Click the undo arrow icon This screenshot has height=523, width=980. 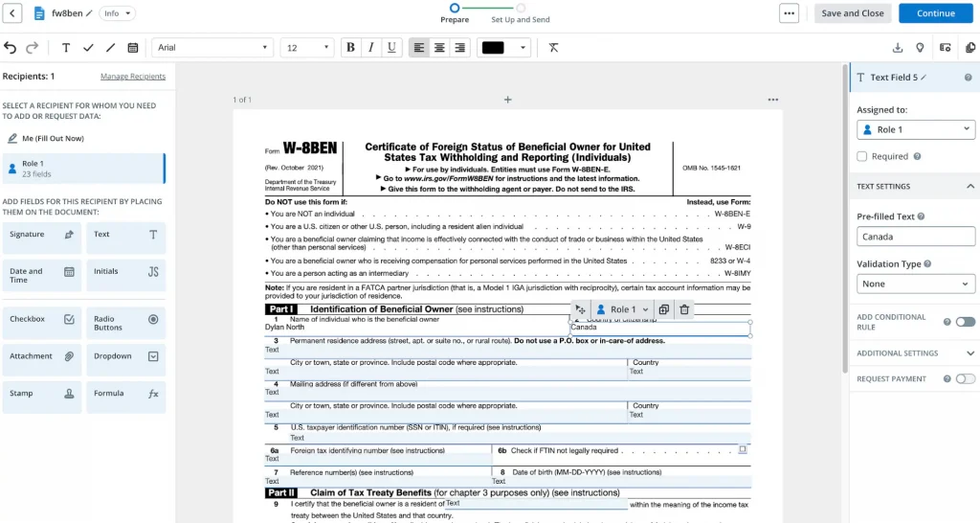click(11, 48)
